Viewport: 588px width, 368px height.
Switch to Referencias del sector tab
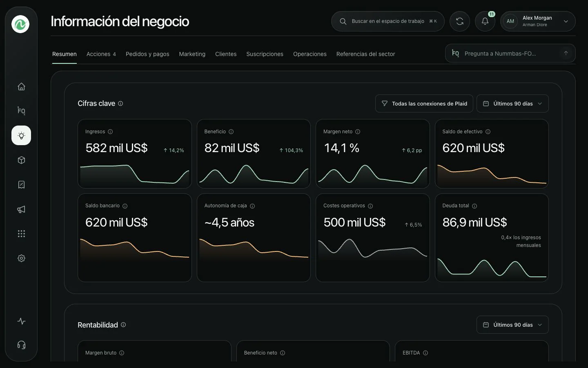tap(366, 54)
